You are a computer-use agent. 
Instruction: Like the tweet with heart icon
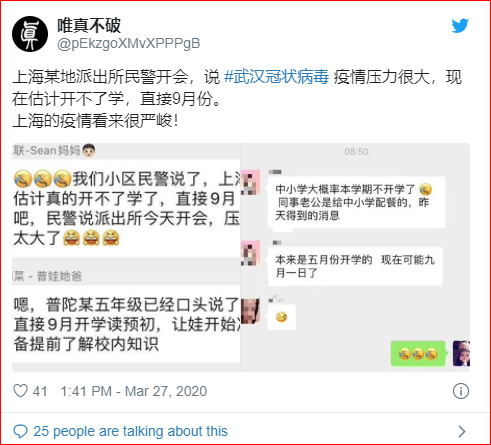(x=20, y=391)
